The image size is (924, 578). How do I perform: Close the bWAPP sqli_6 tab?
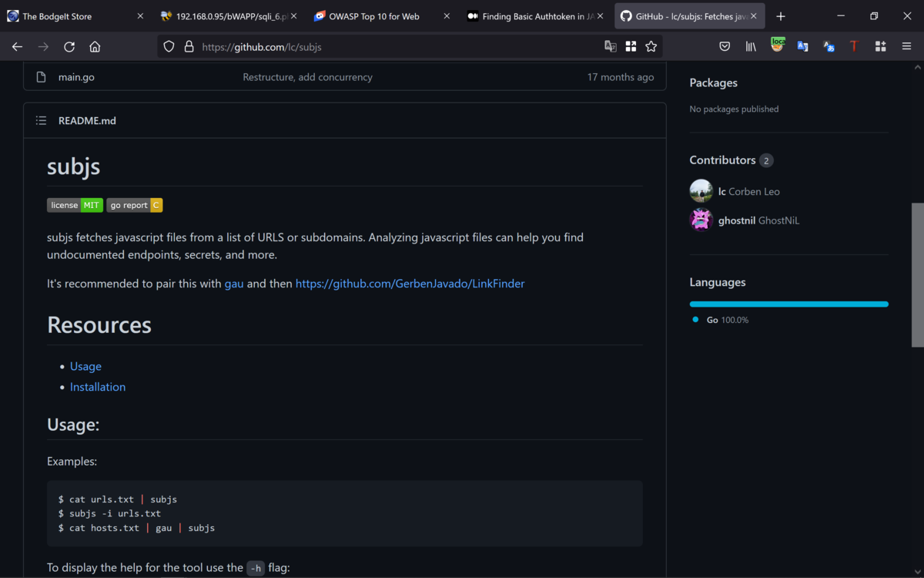pos(293,16)
